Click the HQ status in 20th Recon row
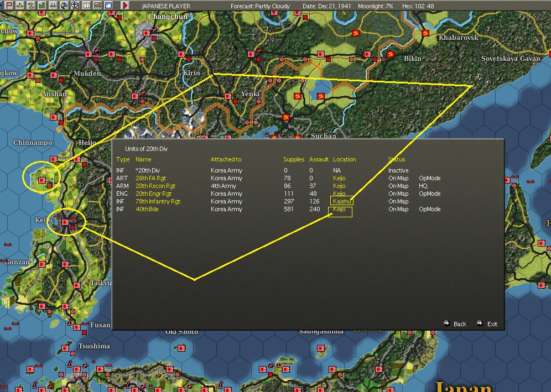Screen dimensions: 551x392 coord(423,186)
